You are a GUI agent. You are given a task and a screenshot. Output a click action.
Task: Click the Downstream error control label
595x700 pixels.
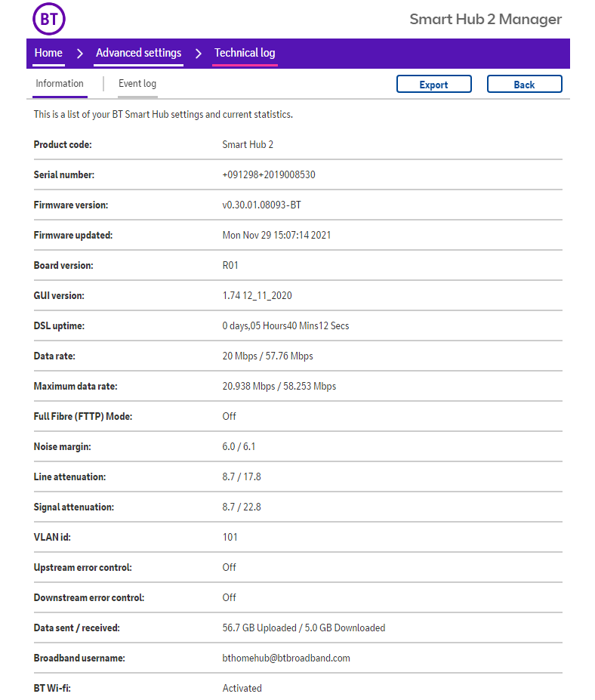coord(89,598)
